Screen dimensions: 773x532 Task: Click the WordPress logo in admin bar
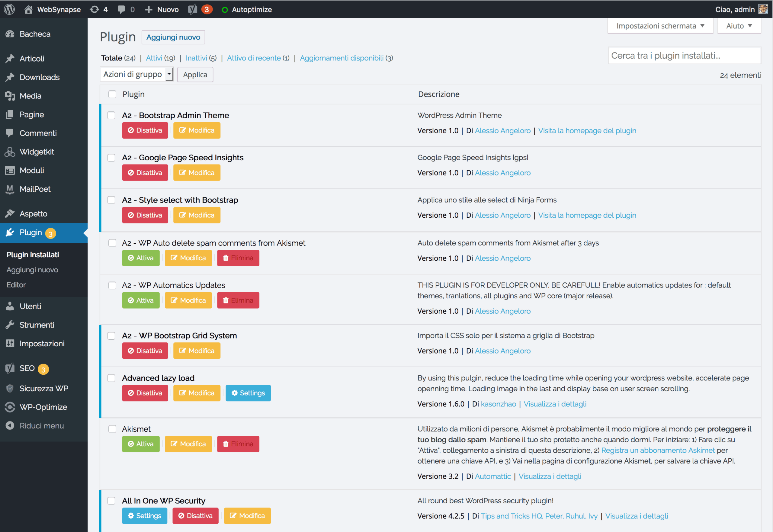[9, 9]
